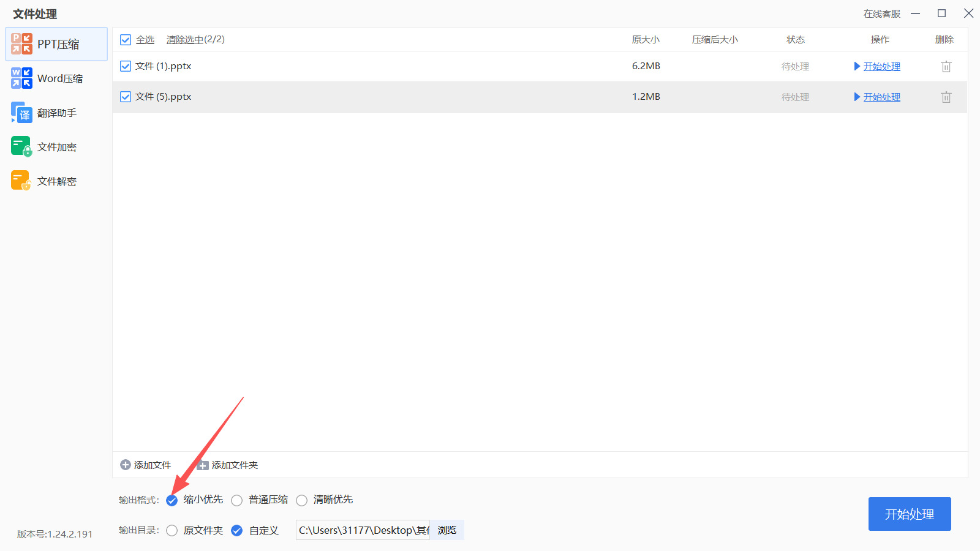Click the 添加文件 add file button
Image resolution: width=980 pixels, height=551 pixels.
(146, 465)
